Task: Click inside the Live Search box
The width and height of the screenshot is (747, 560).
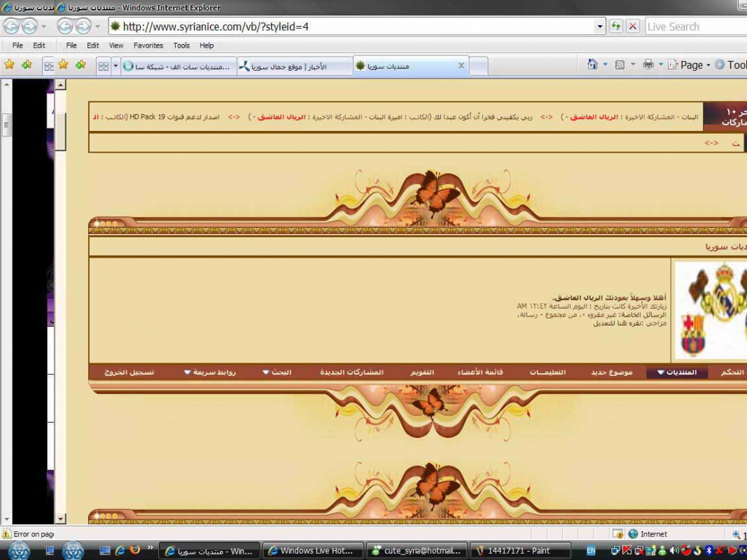Action: click(693, 27)
